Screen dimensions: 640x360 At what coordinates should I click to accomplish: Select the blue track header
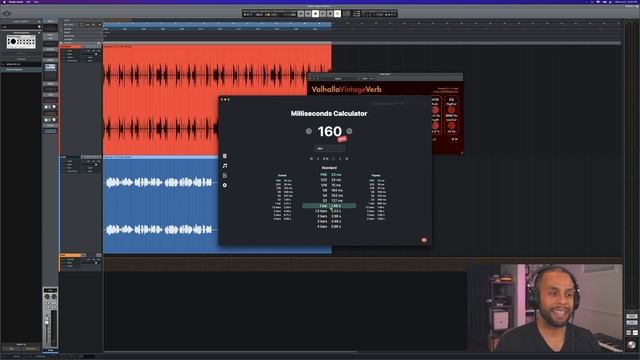click(71, 157)
